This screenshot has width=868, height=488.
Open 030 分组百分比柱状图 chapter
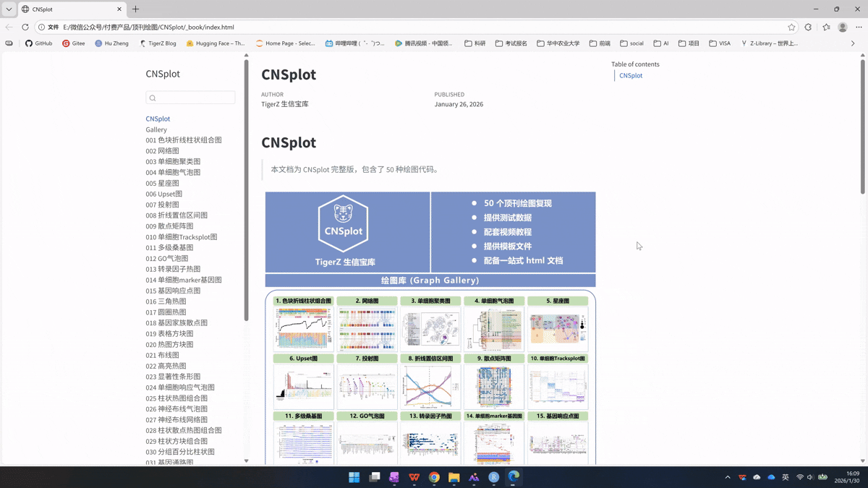pyautogui.click(x=180, y=452)
